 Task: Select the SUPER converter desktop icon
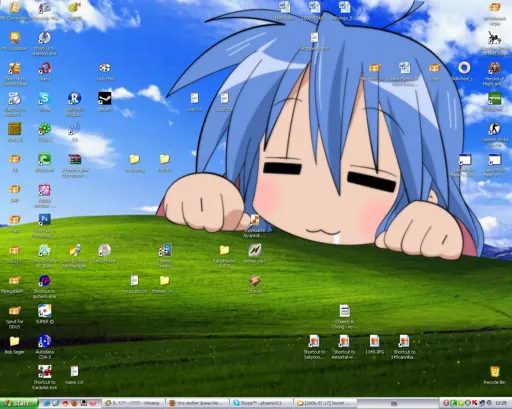click(45, 314)
